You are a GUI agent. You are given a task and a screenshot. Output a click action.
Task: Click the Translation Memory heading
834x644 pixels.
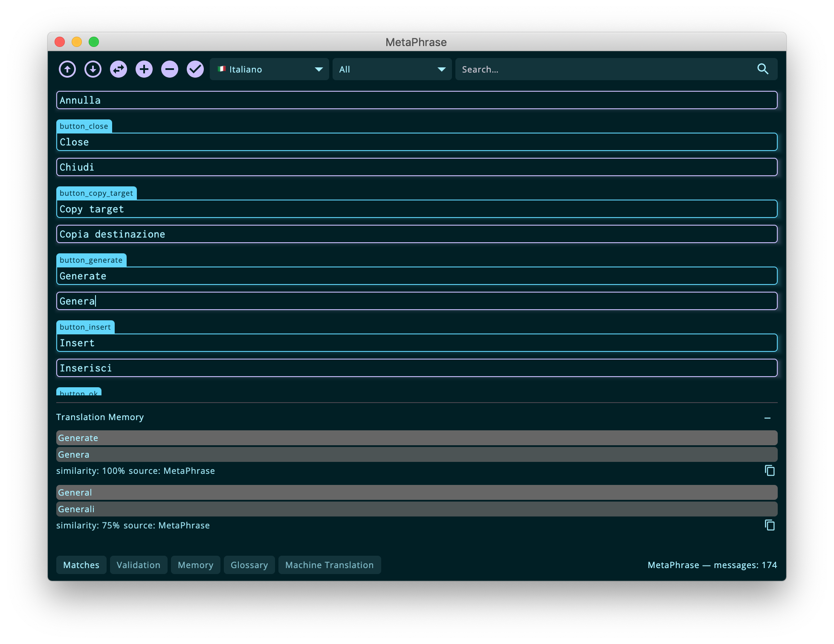[x=100, y=417]
